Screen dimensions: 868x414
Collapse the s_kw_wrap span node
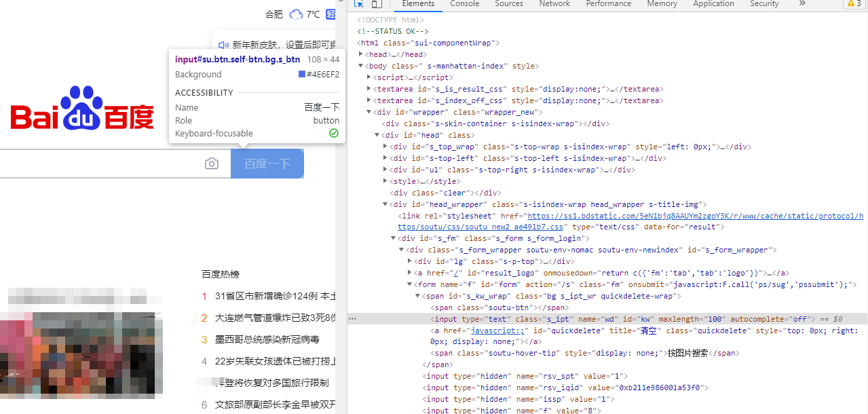(x=418, y=296)
